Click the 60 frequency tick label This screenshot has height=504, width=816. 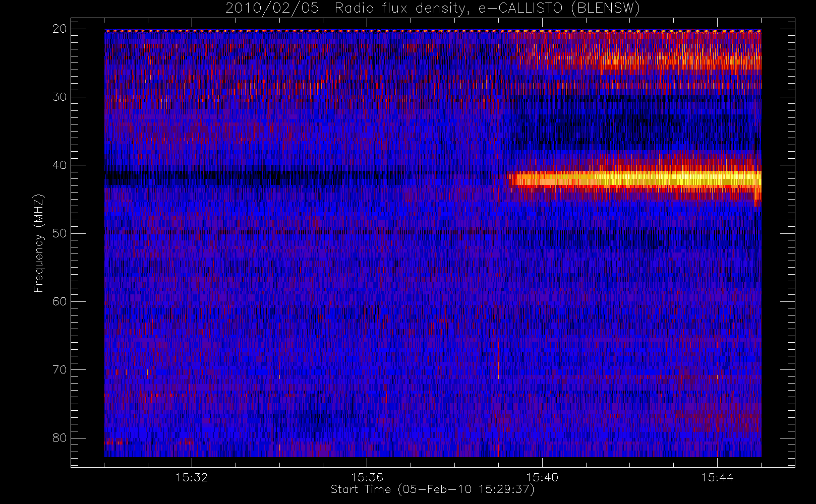pos(60,301)
